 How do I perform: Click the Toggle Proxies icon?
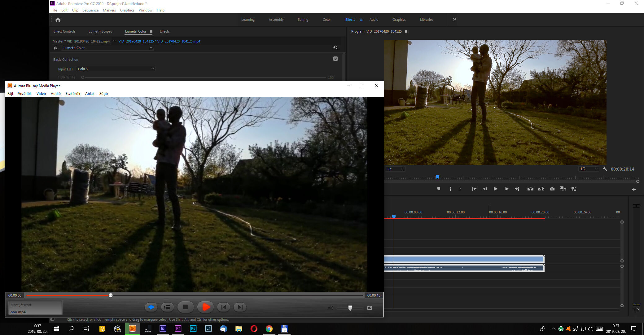pyautogui.click(x=574, y=189)
